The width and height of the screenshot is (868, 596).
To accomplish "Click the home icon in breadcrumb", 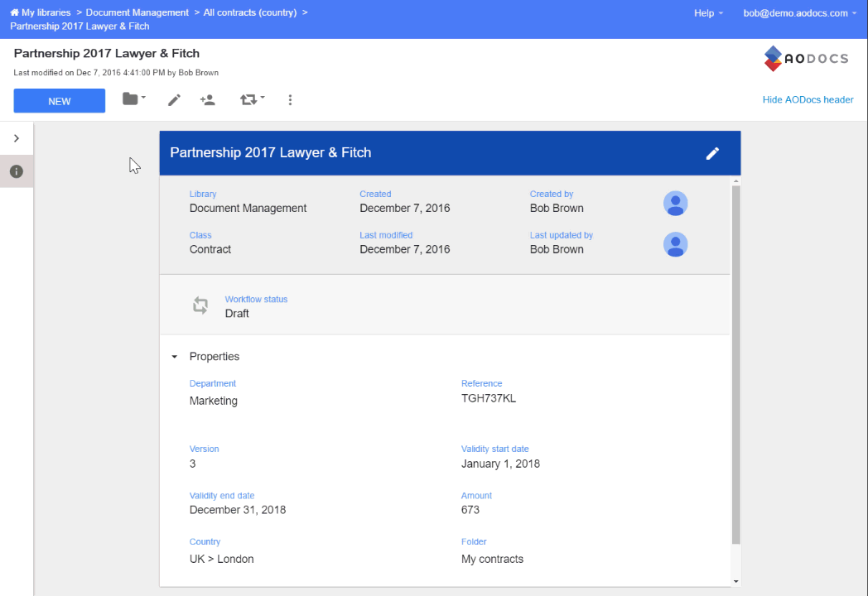I will click(x=14, y=12).
